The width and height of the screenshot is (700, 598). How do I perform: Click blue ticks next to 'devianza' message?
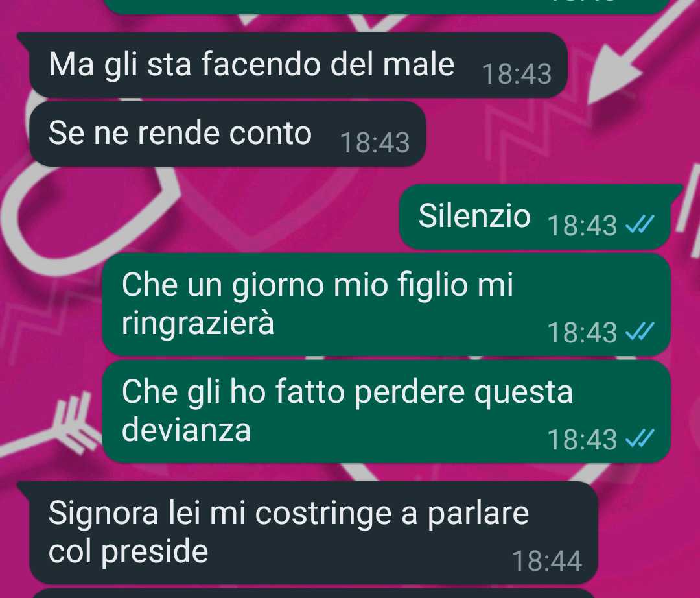click(640, 438)
